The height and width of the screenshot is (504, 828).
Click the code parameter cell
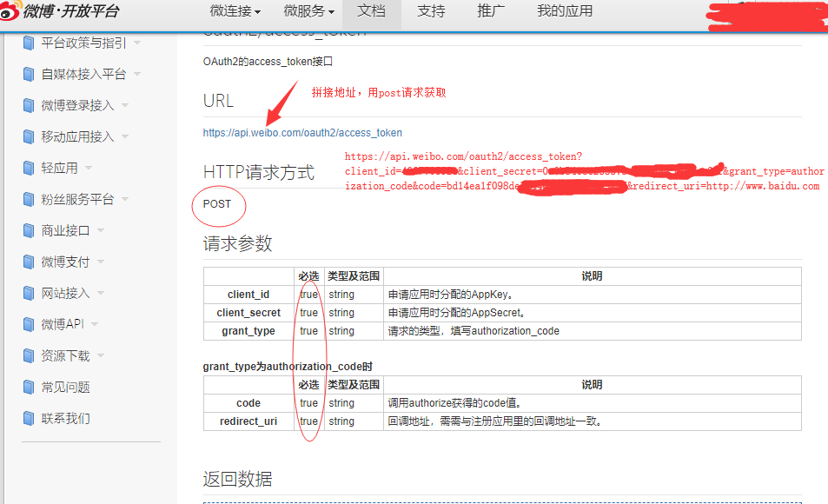click(x=248, y=403)
